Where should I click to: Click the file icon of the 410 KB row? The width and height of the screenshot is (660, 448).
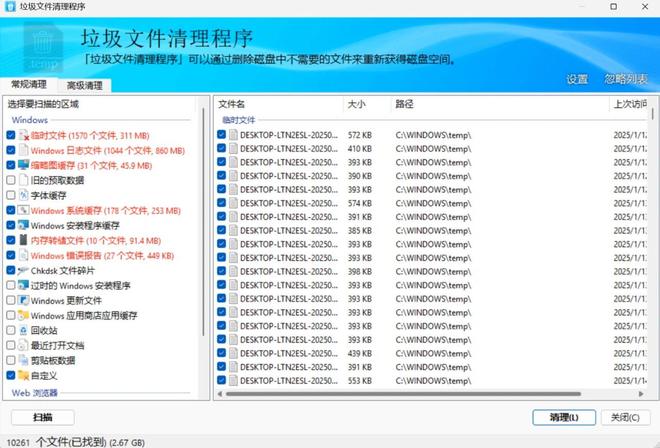[x=233, y=149]
